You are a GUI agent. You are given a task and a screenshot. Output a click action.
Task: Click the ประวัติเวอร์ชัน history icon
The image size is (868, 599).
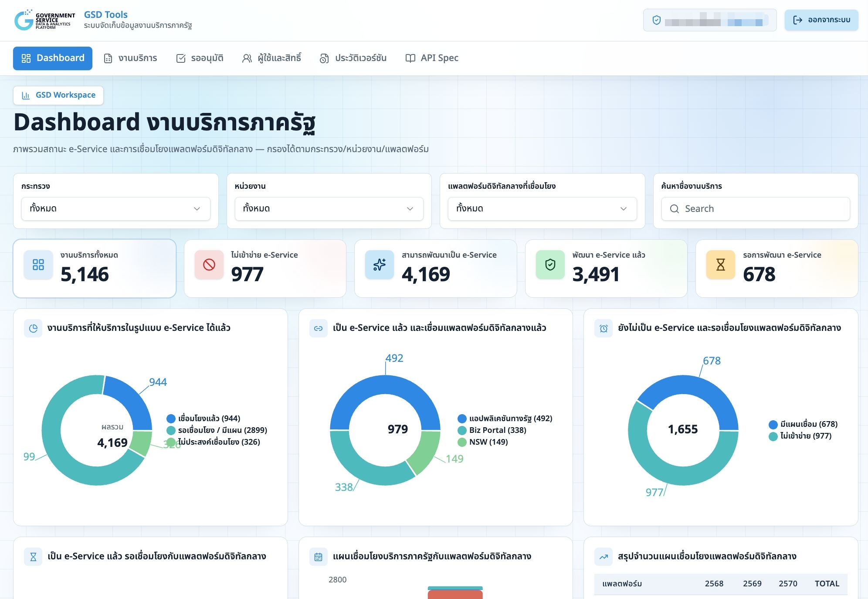click(x=324, y=58)
